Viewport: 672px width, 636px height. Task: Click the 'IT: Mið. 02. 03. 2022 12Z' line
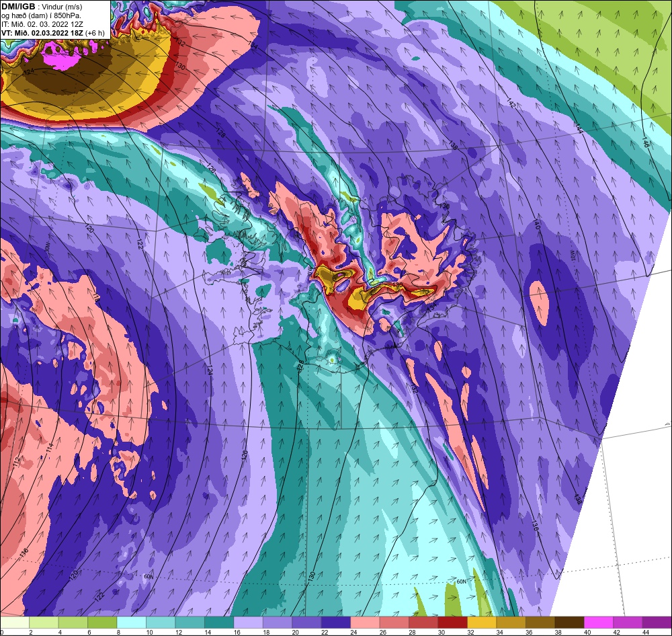click(x=42, y=24)
